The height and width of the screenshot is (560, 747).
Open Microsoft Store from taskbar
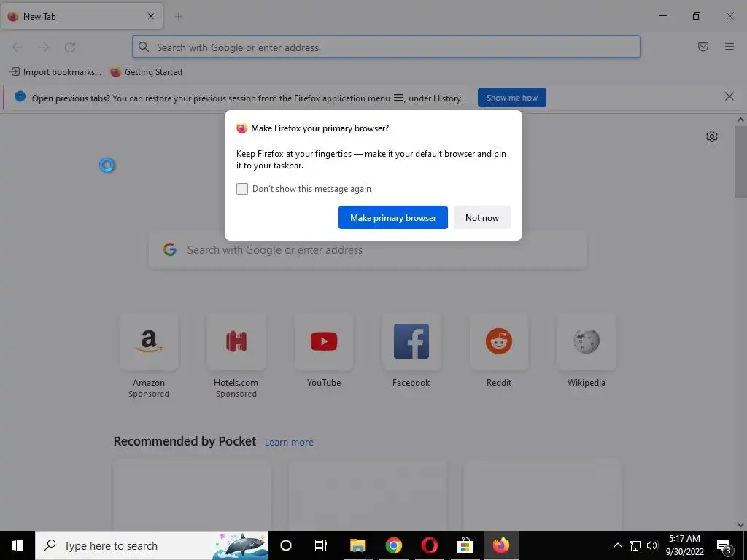pos(465,545)
